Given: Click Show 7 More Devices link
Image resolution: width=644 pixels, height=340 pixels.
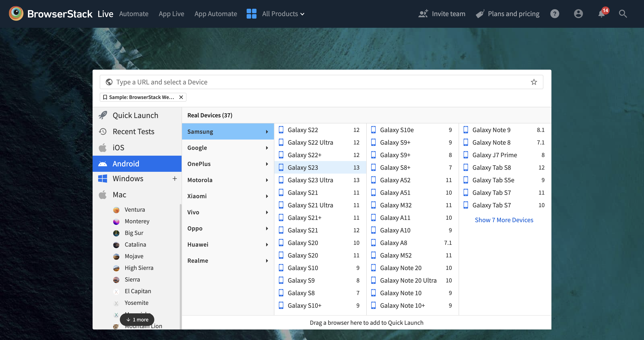Looking at the screenshot, I should (504, 220).
